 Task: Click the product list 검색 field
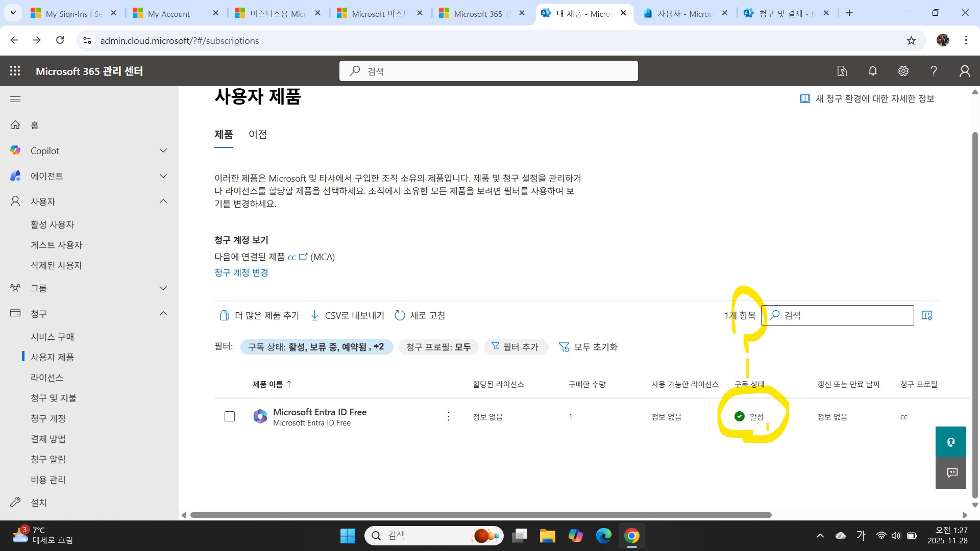tap(838, 315)
